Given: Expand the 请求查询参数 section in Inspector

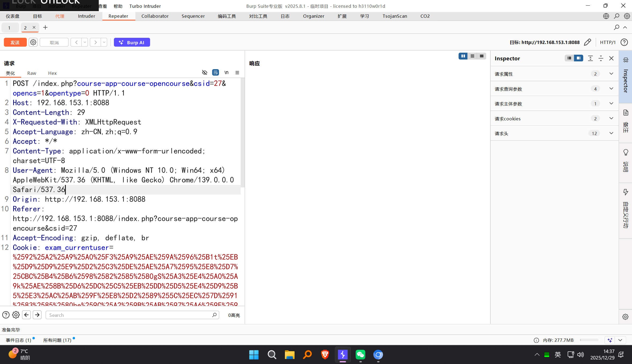Looking at the screenshot, I should (x=611, y=89).
